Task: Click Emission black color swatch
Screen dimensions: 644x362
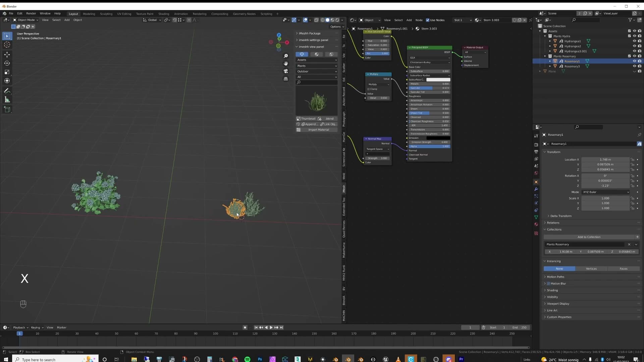Action: click(438, 138)
